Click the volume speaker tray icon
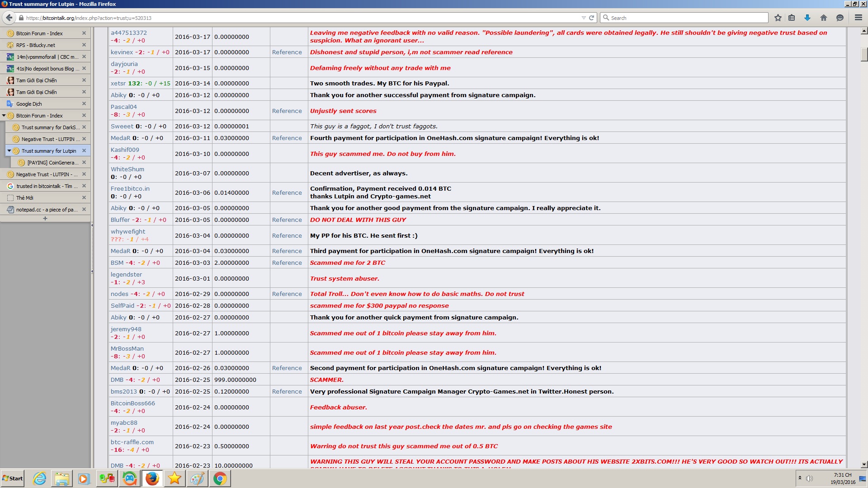Image resolution: width=868 pixels, height=488 pixels. (x=809, y=479)
